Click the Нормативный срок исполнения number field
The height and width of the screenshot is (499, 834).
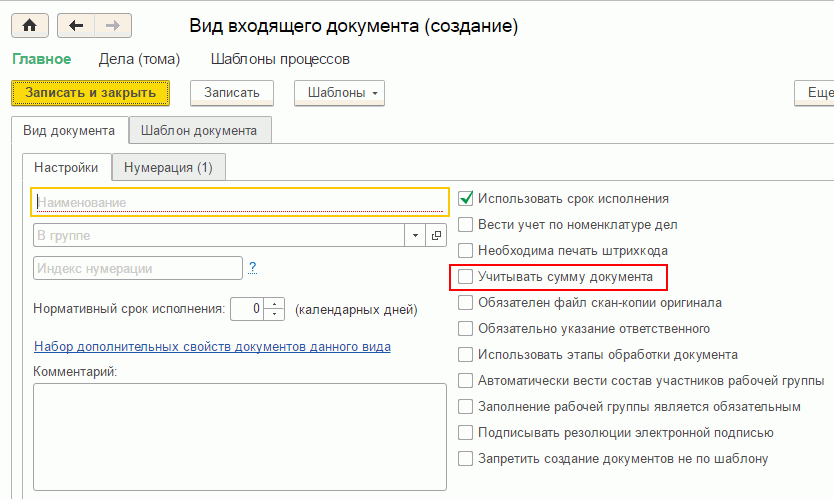[x=247, y=309]
